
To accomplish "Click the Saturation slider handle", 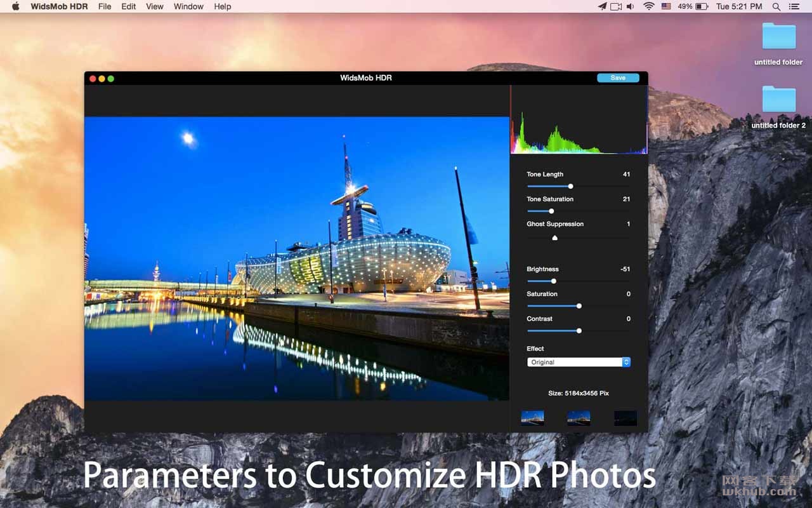I will point(579,305).
